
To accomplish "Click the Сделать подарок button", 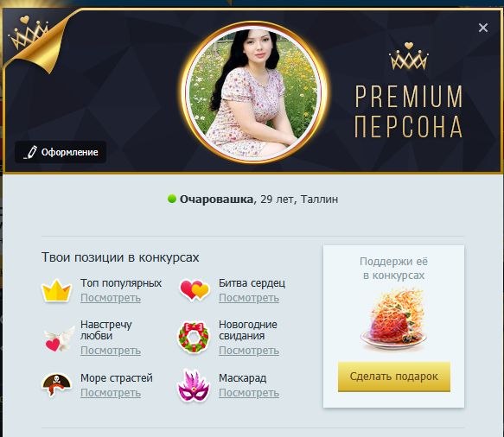I will click(393, 377).
